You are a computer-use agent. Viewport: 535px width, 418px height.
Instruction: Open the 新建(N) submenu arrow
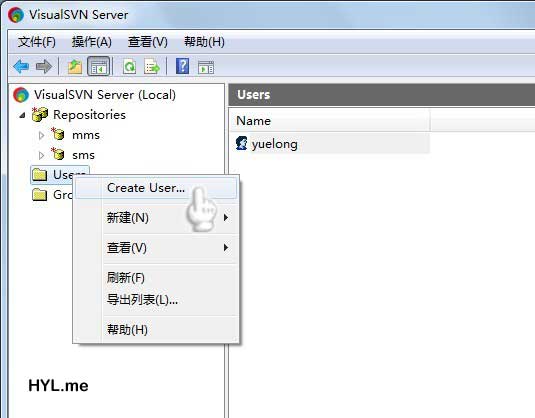pyautogui.click(x=226, y=217)
